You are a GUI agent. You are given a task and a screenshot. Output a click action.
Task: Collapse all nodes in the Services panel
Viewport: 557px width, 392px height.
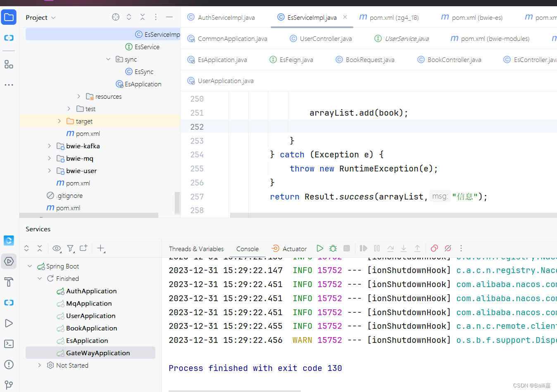[40, 248]
